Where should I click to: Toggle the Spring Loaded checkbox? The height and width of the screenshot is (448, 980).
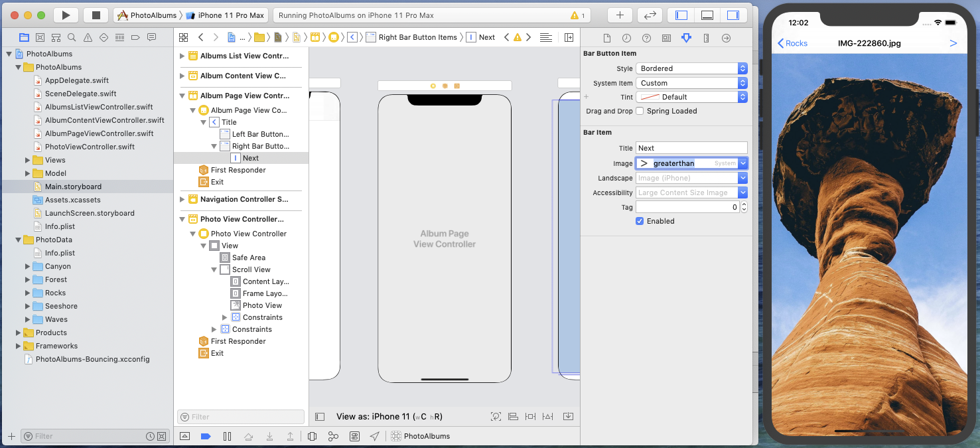tap(640, 111)
